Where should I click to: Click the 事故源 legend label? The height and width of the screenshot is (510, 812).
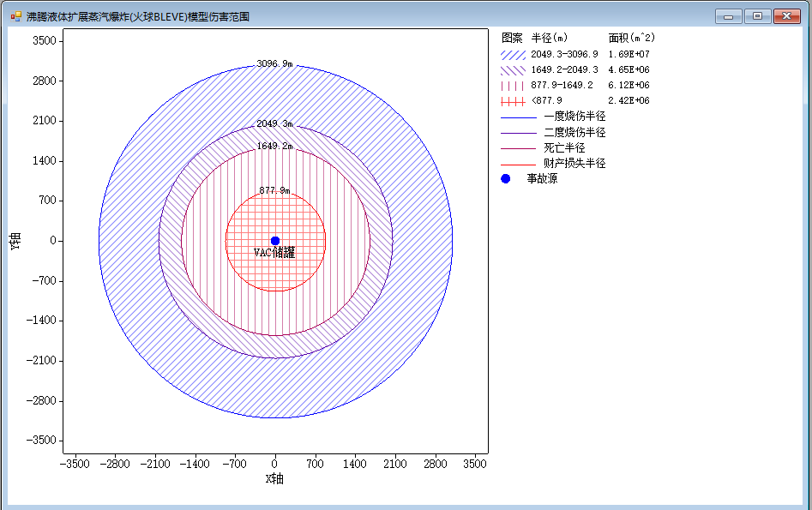(542, 178)
